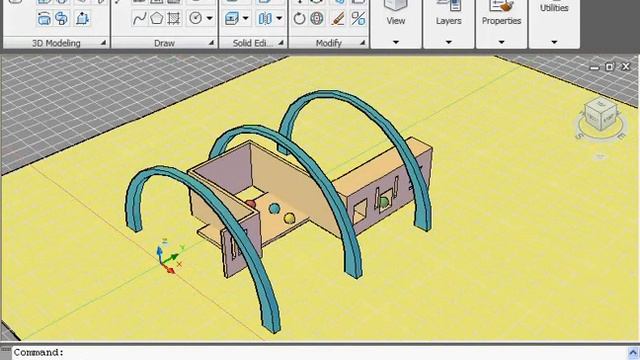Click the E compass letter on ViewCube ring
Screen dimensions: 640x360
621,137
